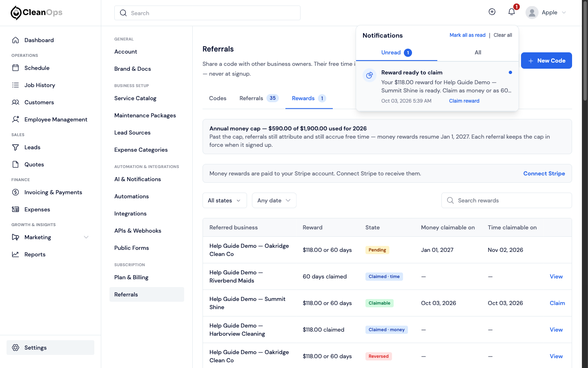
Task: Expand the Marketing submenu chevron
Action: tap(86, 237)
